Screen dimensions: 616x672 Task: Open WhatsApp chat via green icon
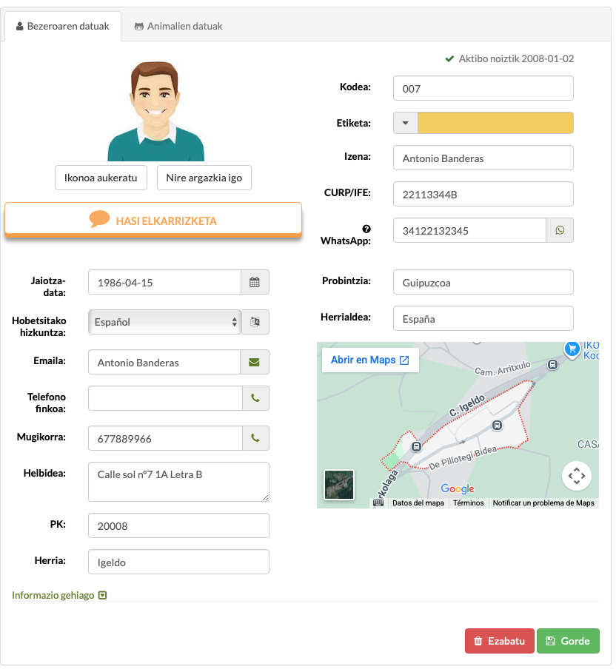(x=559, y=230)
